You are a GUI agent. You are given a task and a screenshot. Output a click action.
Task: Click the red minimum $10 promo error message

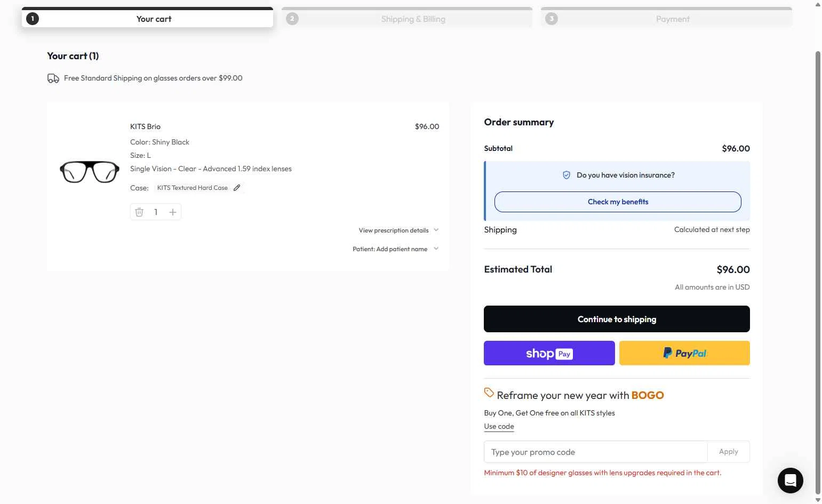click(603, 473)
